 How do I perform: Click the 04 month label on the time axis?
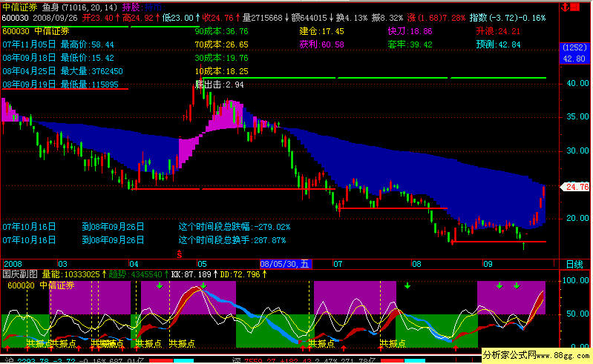coord(134,264)
